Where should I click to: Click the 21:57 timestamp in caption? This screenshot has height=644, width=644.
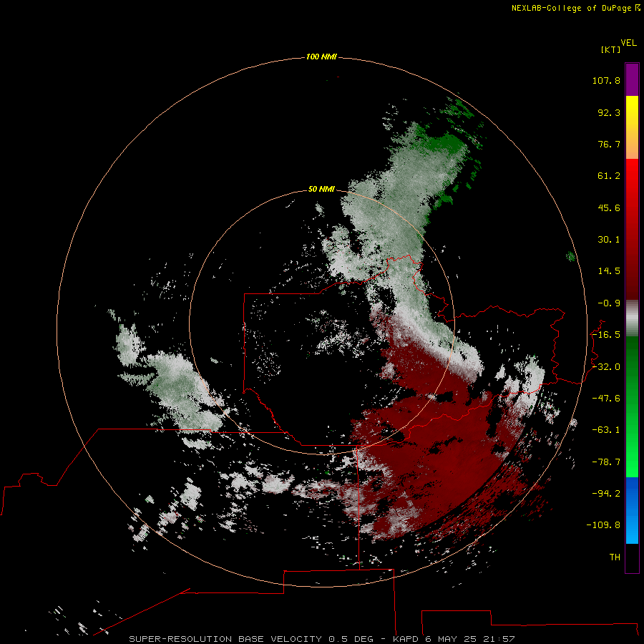498,639
